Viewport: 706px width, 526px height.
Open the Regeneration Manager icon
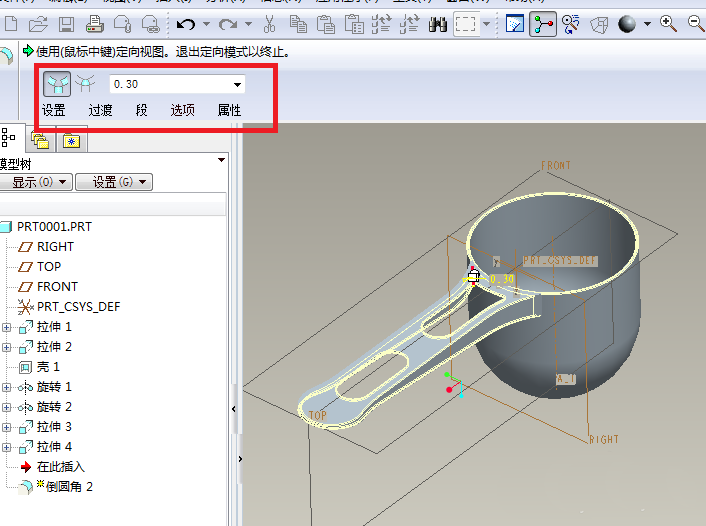(x=409, y=24)
